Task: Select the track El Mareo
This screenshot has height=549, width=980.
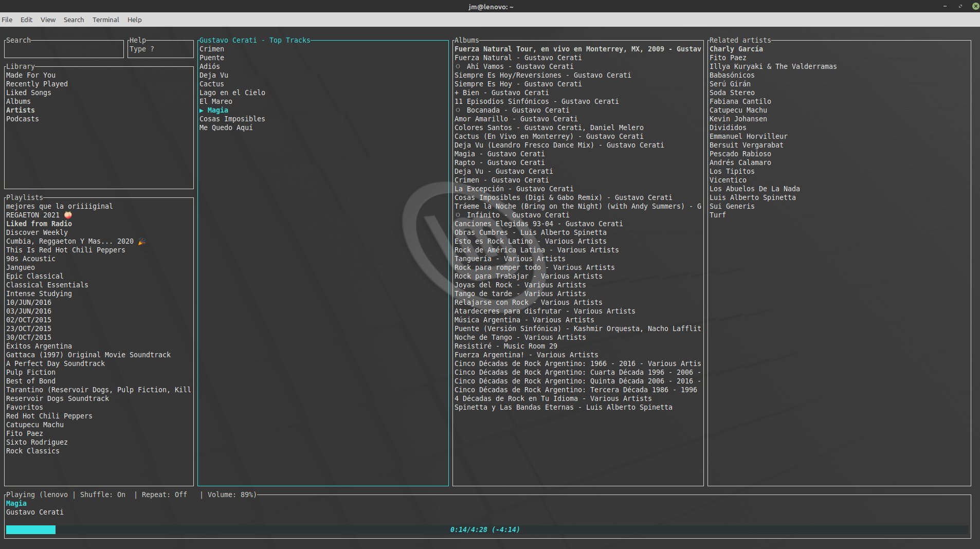Action: click(216, 101)
